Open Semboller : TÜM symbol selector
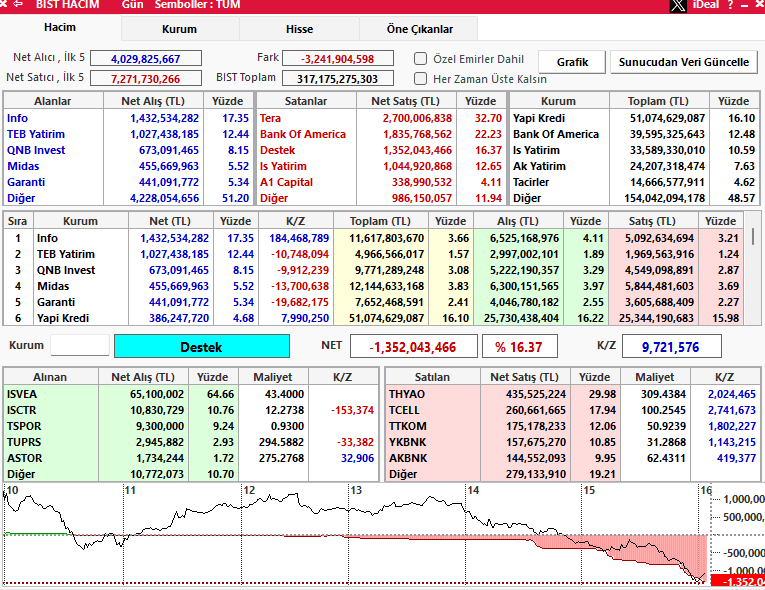The height and width of the screenshot is (590, 765). (x=197, y=5)
